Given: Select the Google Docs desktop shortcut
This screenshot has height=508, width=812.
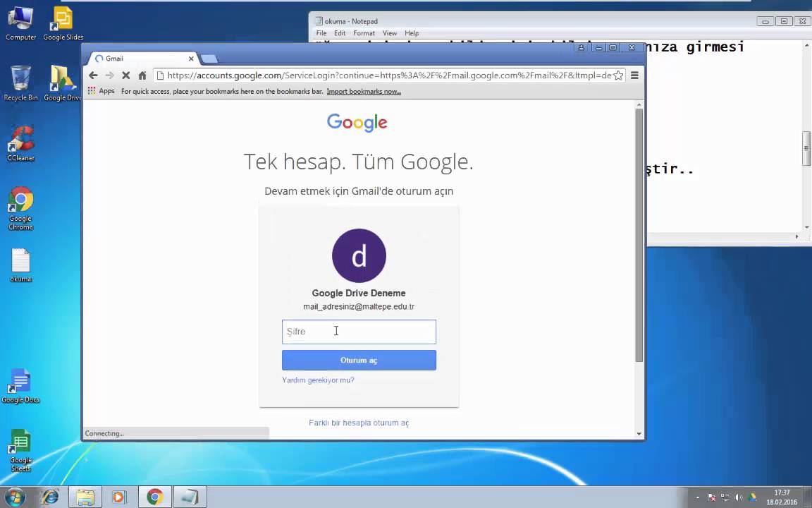Looking at the screenshot, I should [20, 386].
